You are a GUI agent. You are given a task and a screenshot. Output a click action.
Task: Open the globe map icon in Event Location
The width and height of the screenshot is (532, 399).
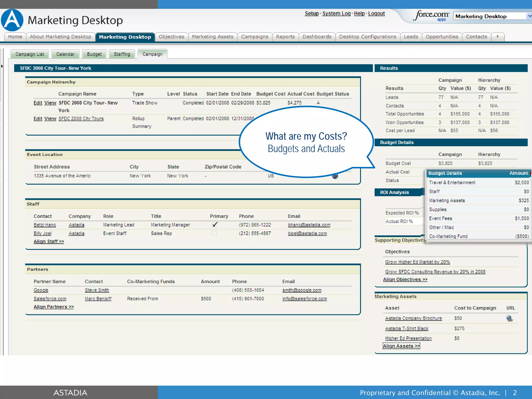[335, 176]
